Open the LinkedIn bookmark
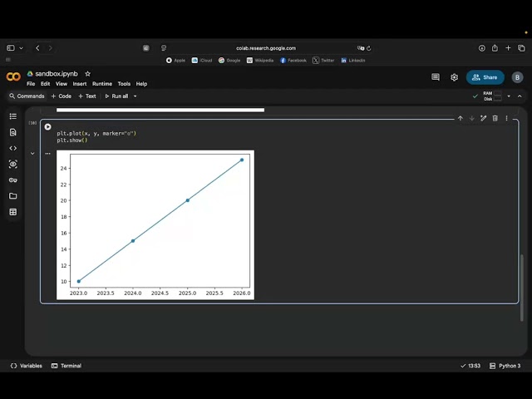This screenshot has height=399, width=532. coord(352,61)
